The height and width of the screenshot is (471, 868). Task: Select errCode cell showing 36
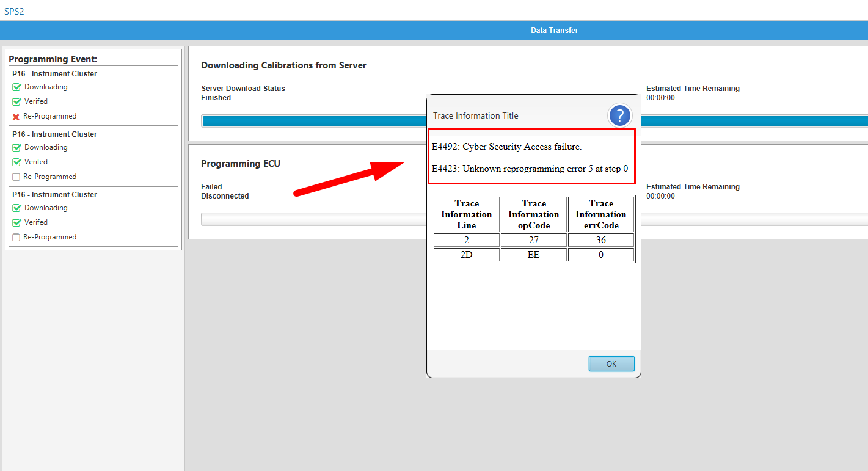click(601, 240)
